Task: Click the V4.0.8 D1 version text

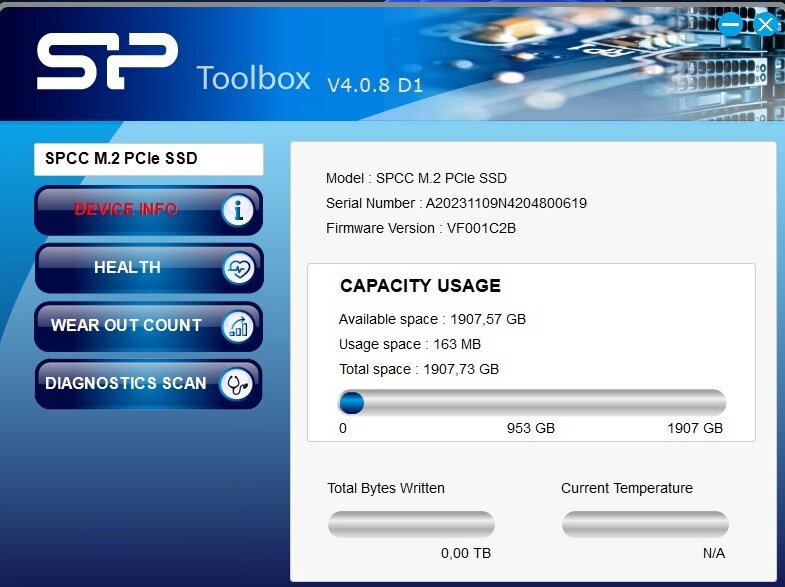Action: click(x=375, y=85)
